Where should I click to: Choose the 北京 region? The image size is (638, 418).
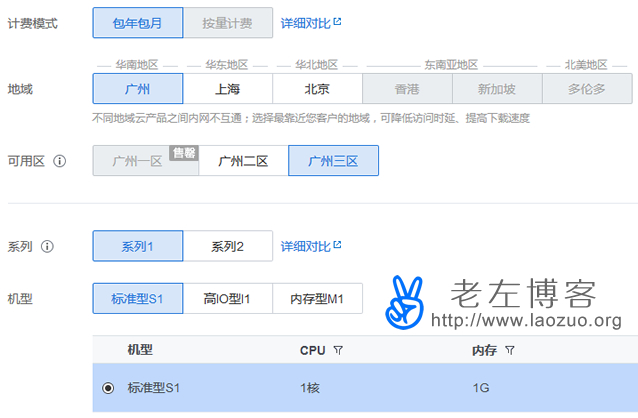(x=317, y=88)
